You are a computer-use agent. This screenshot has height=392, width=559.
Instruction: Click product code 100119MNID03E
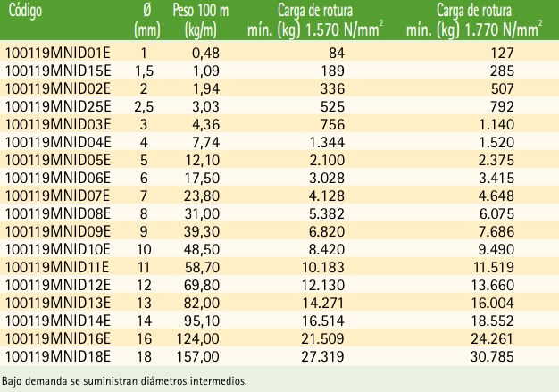58,124
